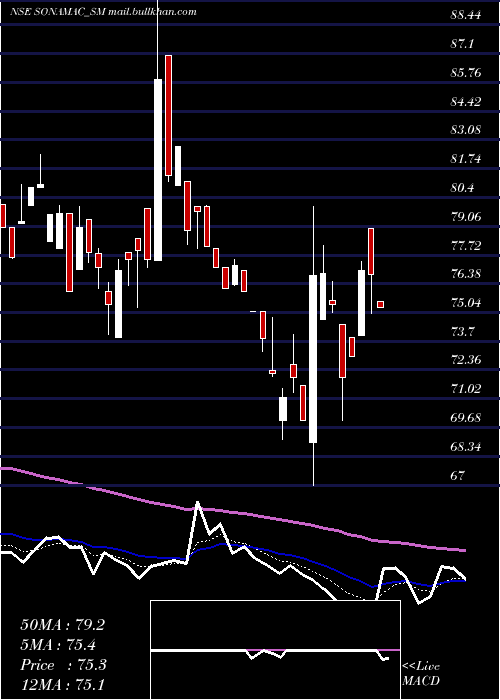Click the 75.04 price axis label
Screen dimensions: 500x700
[466, 303]
